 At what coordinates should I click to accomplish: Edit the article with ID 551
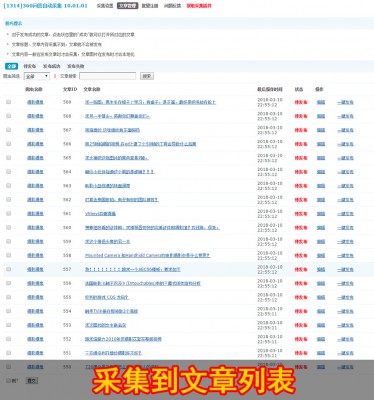321,353
